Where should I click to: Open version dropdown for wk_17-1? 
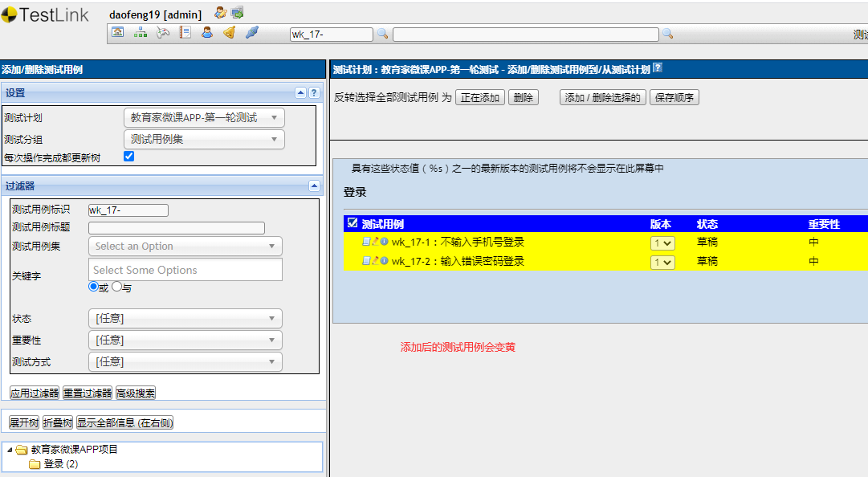point(662,243)
